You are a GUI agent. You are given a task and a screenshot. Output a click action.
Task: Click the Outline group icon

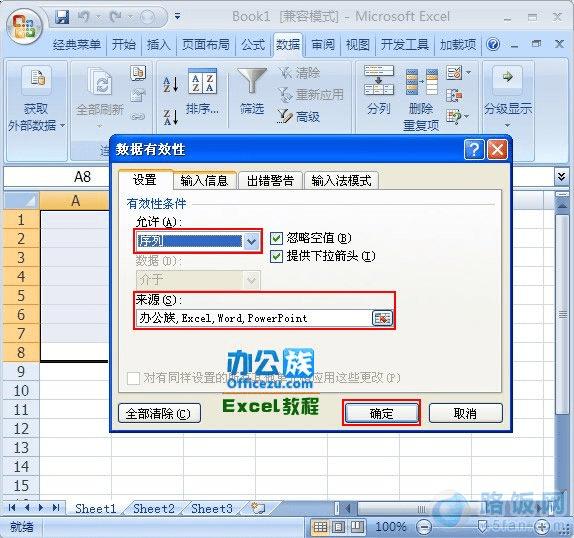pos(507,78)
